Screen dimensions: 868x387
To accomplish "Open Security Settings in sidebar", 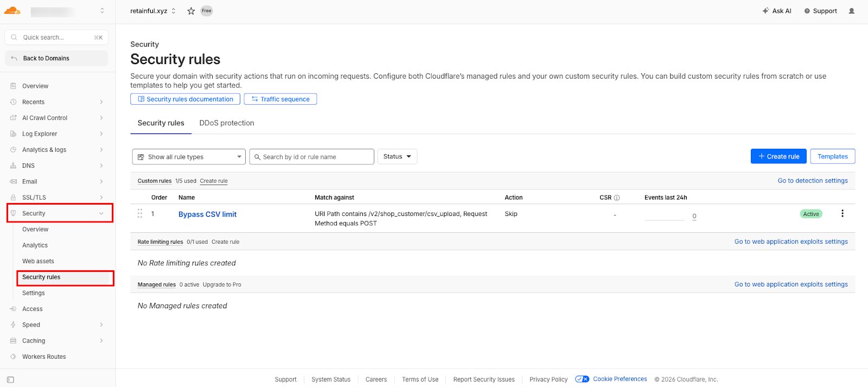I will click(34, 293).
